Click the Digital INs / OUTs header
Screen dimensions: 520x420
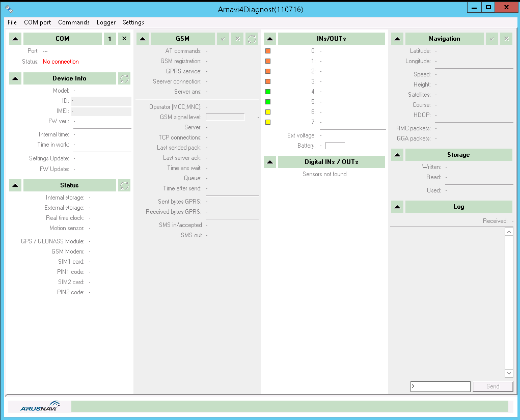[x=332, y=162]
